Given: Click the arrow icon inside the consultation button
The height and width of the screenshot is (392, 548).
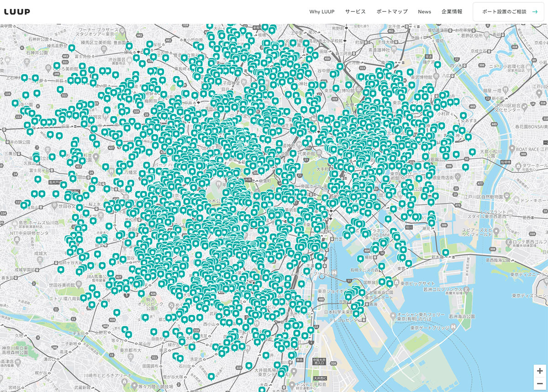Looking at the screenshot, I should click(x=535, y=12).
